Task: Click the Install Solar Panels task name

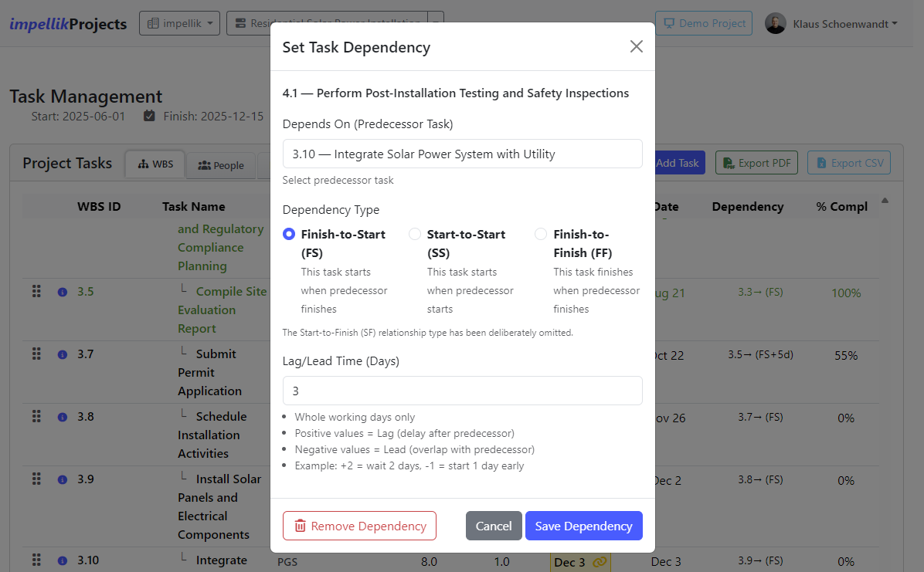Action: pos(219,506)
